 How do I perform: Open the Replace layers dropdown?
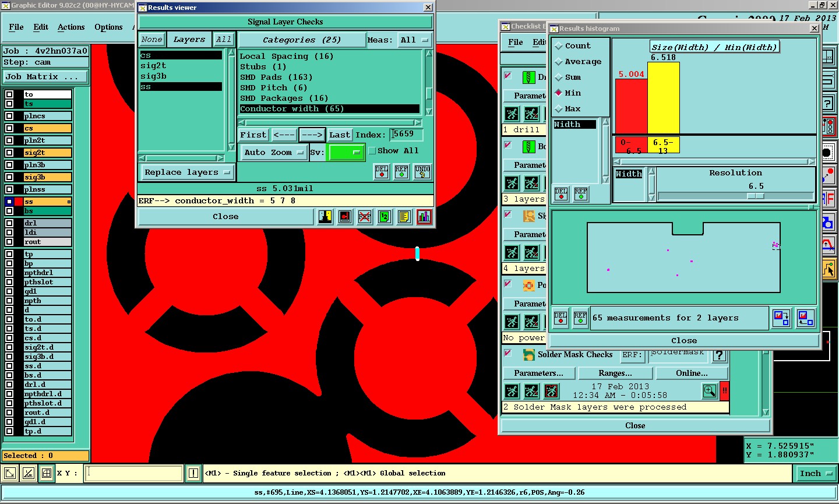[187, 172]
